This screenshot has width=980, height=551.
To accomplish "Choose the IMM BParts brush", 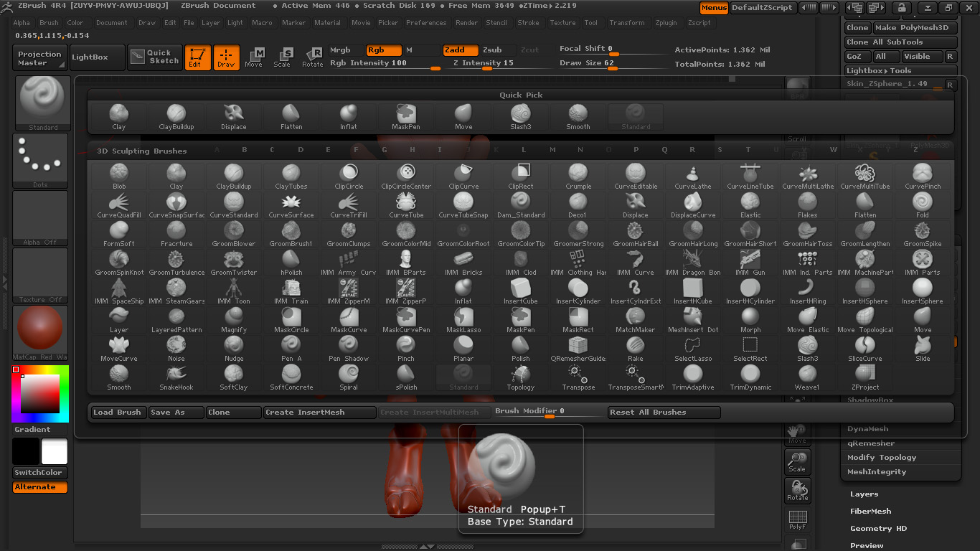I will pos(406,263).
